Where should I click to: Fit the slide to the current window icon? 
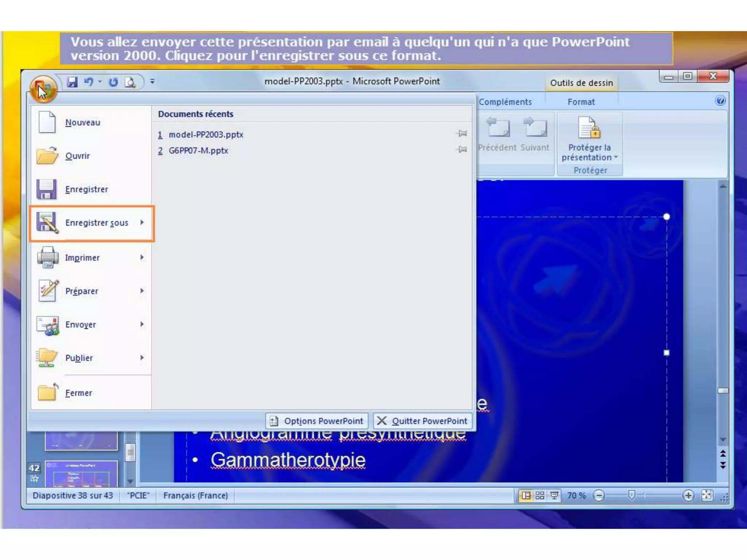[x=707, y=495]
